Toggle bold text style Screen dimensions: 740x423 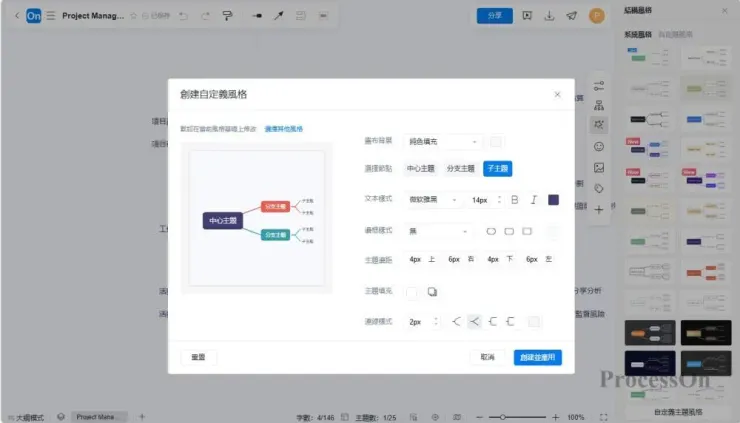(x=515, y=200)
